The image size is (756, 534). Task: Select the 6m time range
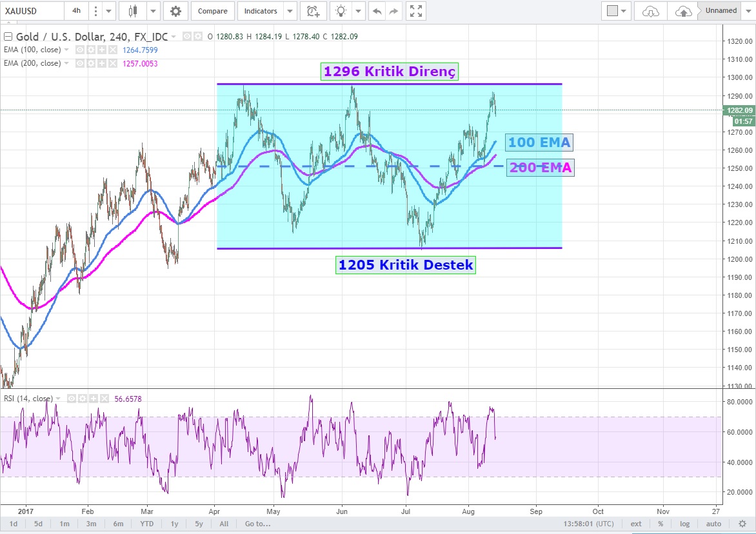(x=118, y=524)
